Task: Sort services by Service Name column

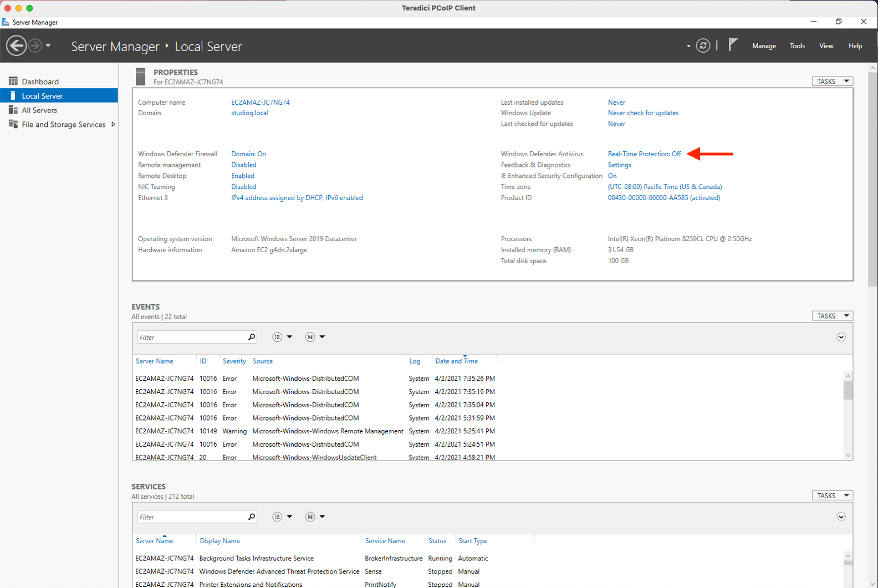Action: (x=385, y=541)
